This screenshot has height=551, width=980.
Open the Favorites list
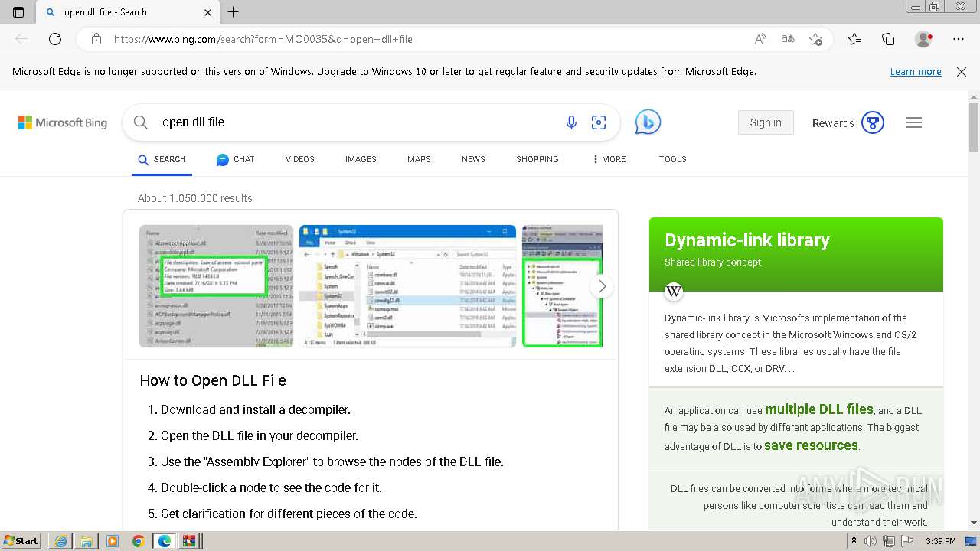tap(854, 39)
